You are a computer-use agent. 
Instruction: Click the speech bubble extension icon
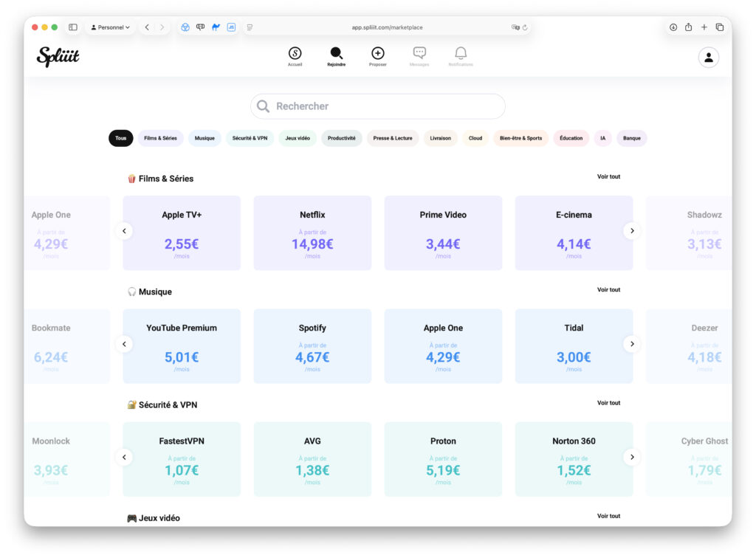click(x=201, y=27)
